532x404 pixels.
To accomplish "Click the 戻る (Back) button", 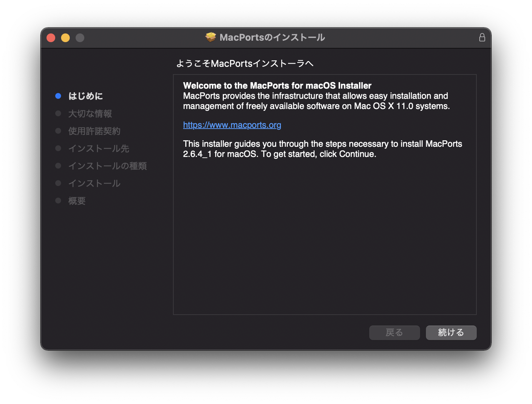I will 394,332.
